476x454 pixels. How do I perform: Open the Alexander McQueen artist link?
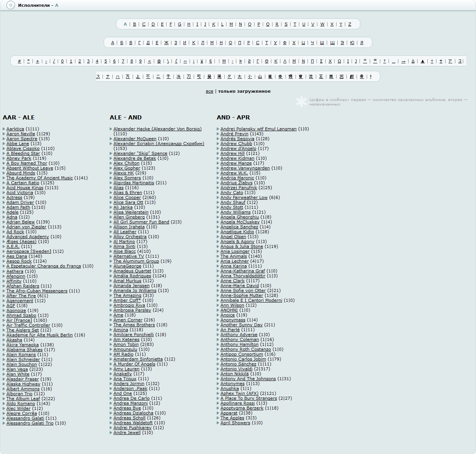click(x=135, y=139)
